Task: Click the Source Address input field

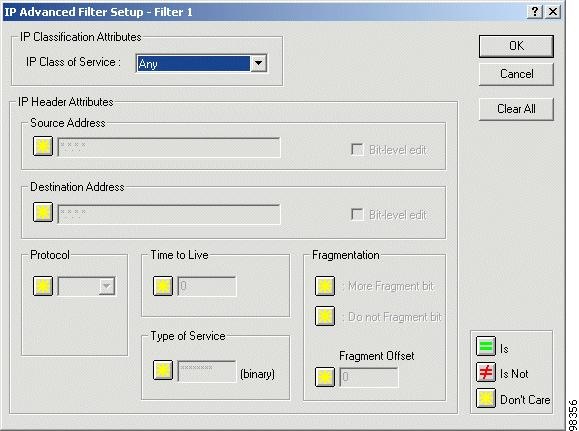Action: point(169,147)
